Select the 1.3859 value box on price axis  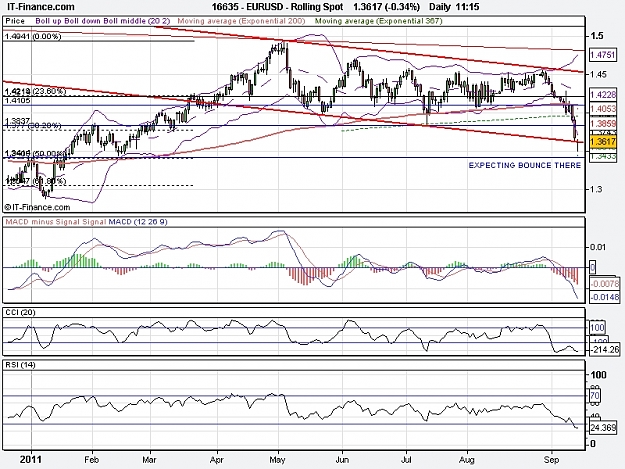click(603, 124)
